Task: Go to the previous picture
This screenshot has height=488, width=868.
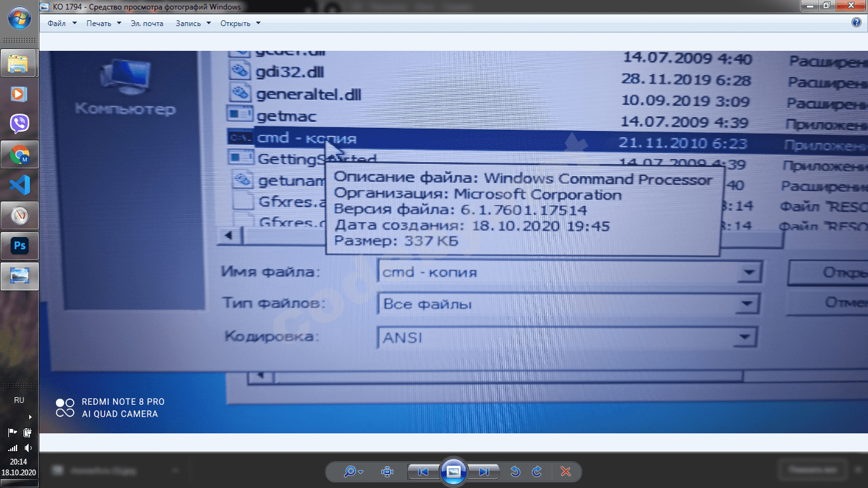Action: coord(422,471)
